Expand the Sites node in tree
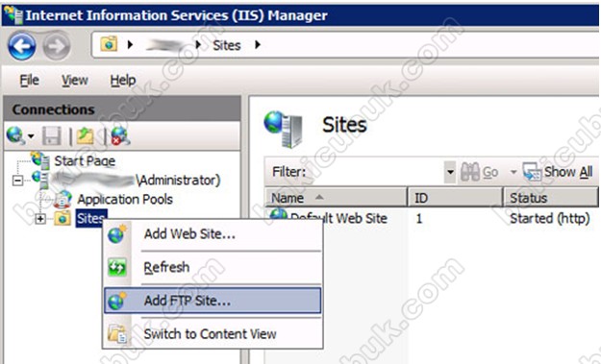The width and height of the screenshot is (601, 364). (40, 219)
